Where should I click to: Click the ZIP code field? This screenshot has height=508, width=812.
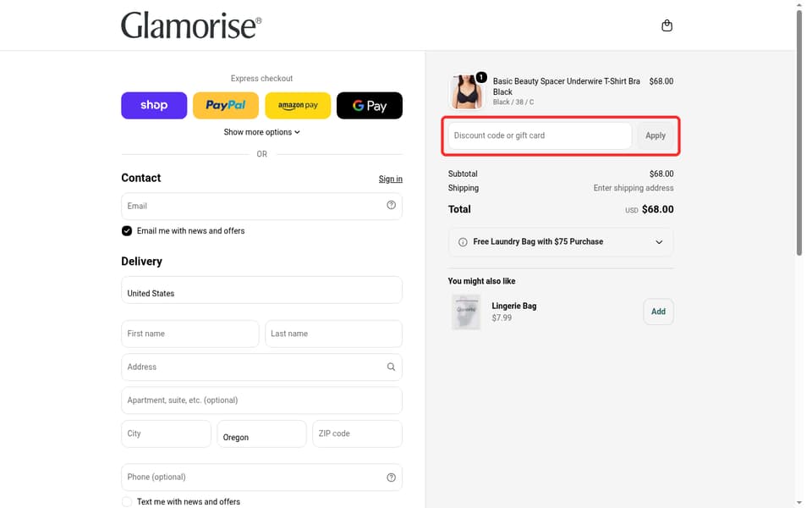(357, 433)
